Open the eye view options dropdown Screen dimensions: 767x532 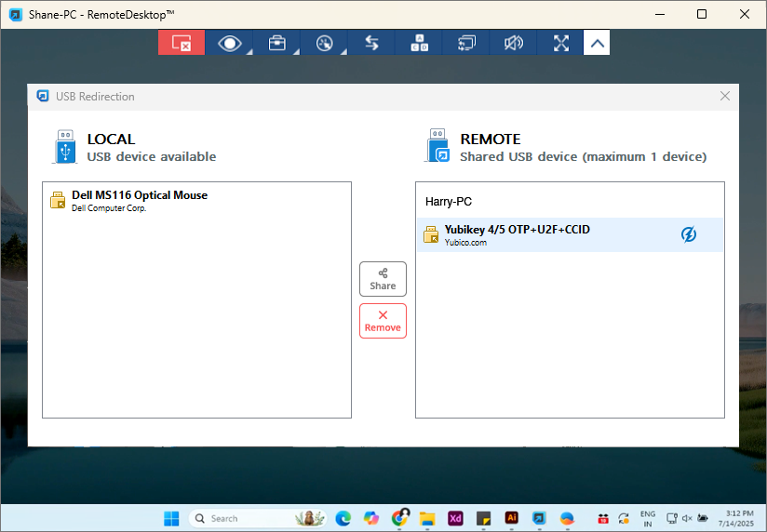(230, 43)
